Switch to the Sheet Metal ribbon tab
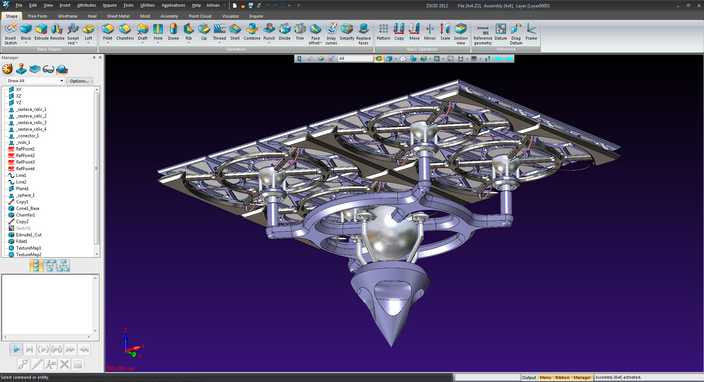This screenshot has height=382, width=704. point(118,16)
